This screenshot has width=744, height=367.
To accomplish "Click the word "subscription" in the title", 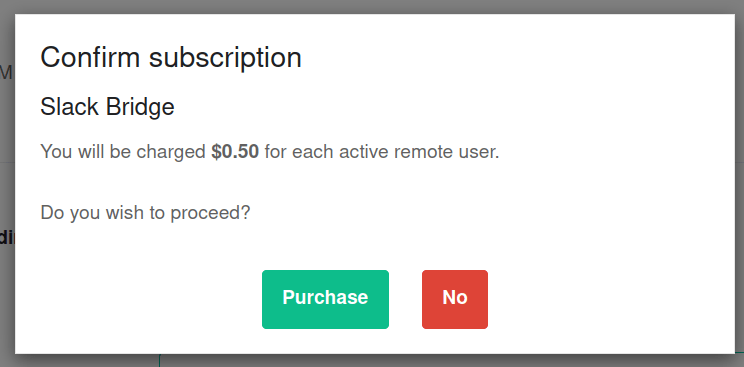I will tap(225, 57).
